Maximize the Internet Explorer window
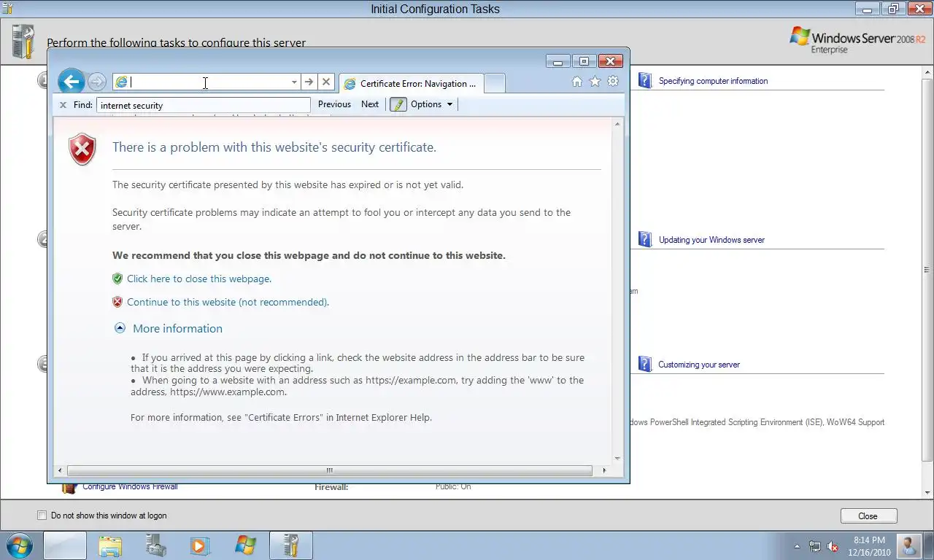The height and width of the screenshot is (560, 934). click(584, 61)
